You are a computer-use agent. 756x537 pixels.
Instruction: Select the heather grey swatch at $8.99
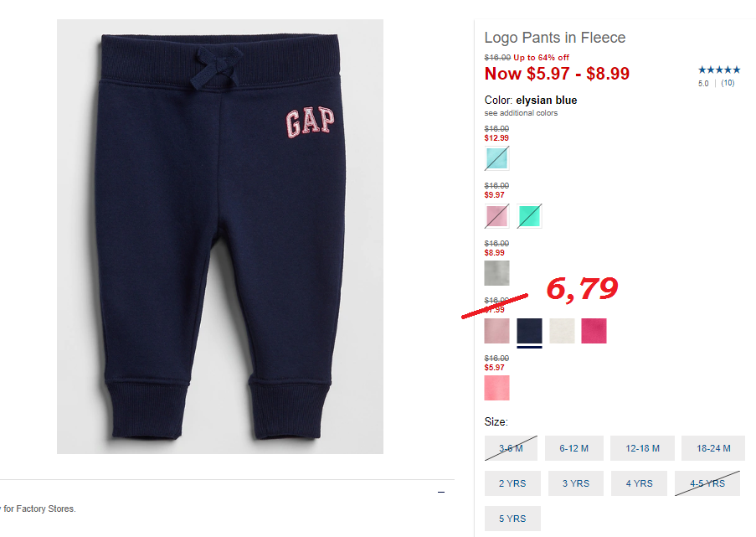(496, 273)
